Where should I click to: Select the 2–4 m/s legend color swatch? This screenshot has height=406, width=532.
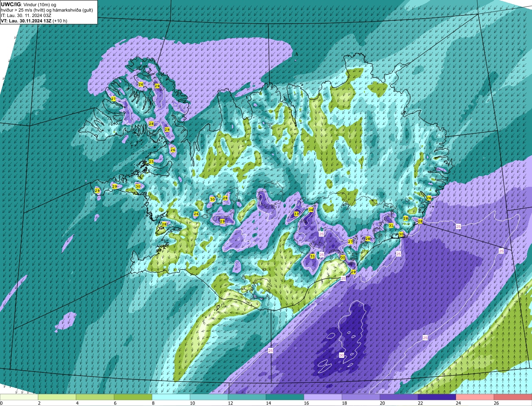[57, 397]
